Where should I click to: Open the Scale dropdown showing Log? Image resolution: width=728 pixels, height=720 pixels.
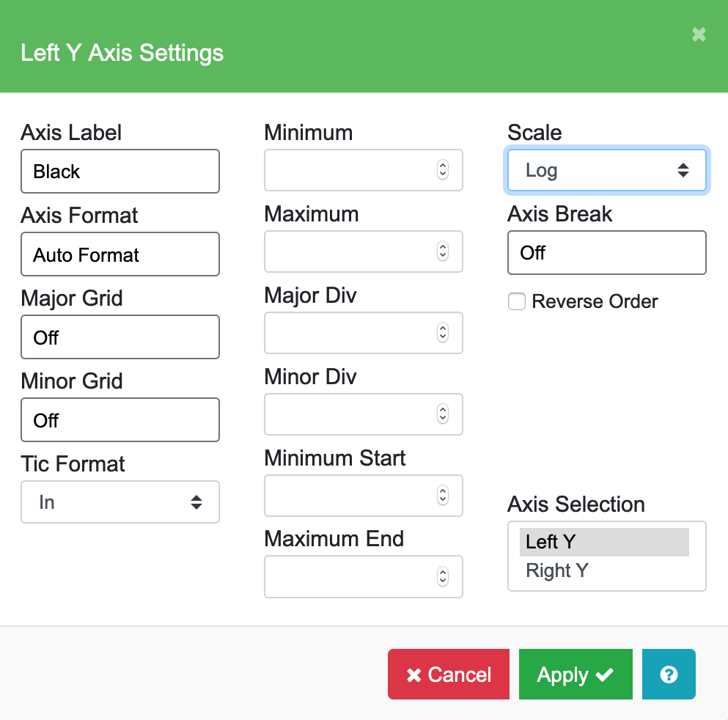coord(606,171)
